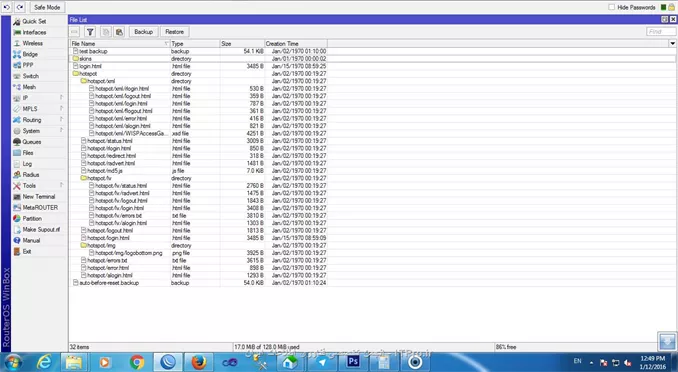Collapse the hotspot/lv folder
Viewport: 678px width, 372px height.
[84, 178]
